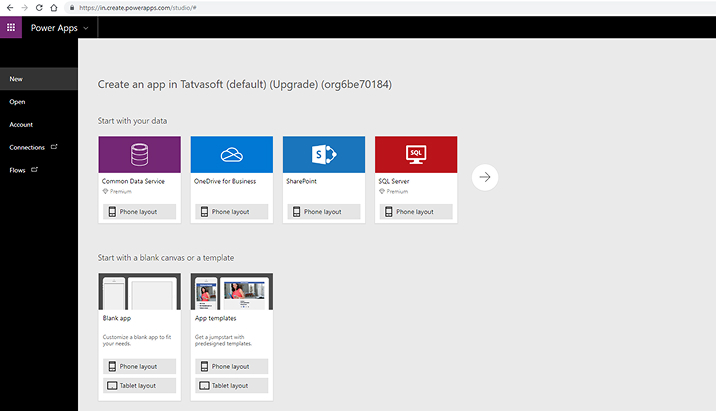Click the 'Start with your data' heading
716x411 pixels.
[x=132, y=121]
